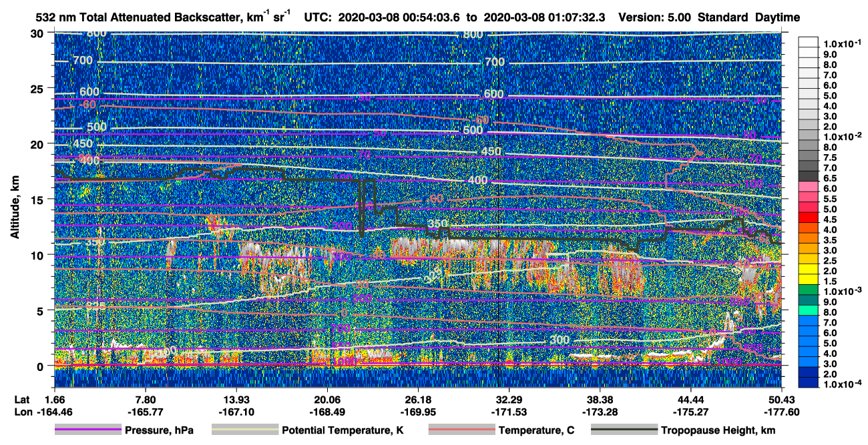Click the orange Temperature legend line sample

pos(461,430)
